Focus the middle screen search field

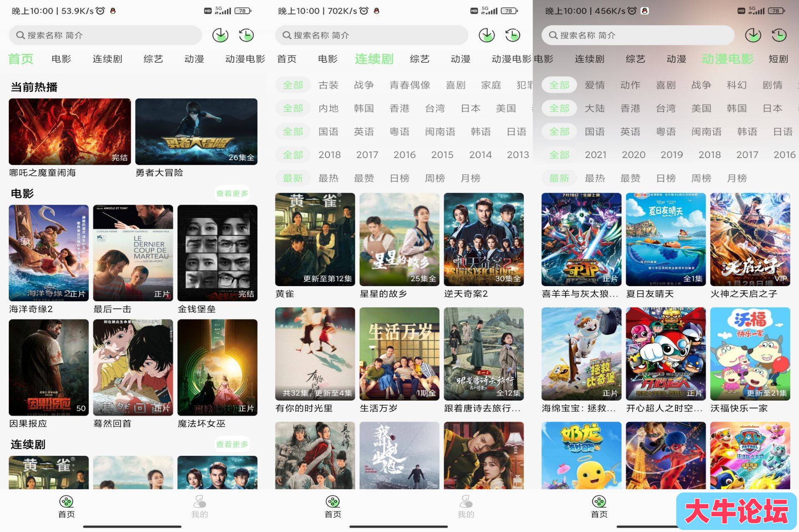[x=372, y=35]
